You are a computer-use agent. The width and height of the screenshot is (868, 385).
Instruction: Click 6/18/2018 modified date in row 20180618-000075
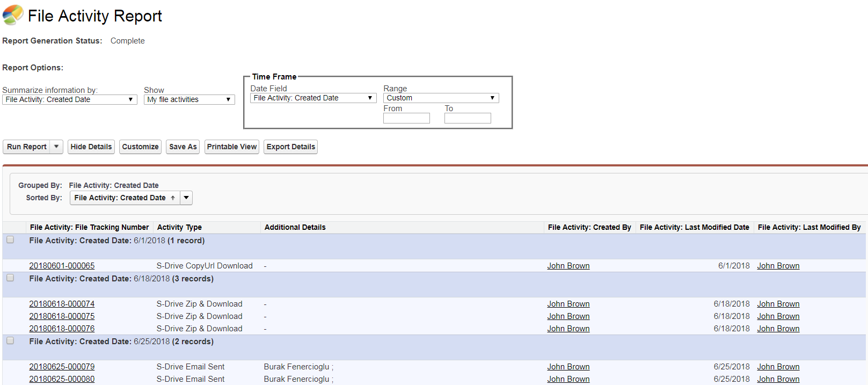click(732, 316)
